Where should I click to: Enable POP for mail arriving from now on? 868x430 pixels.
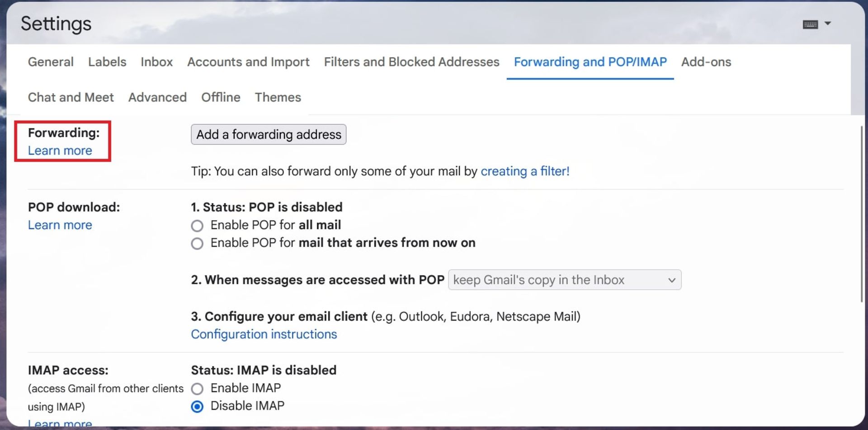point(197,243)
